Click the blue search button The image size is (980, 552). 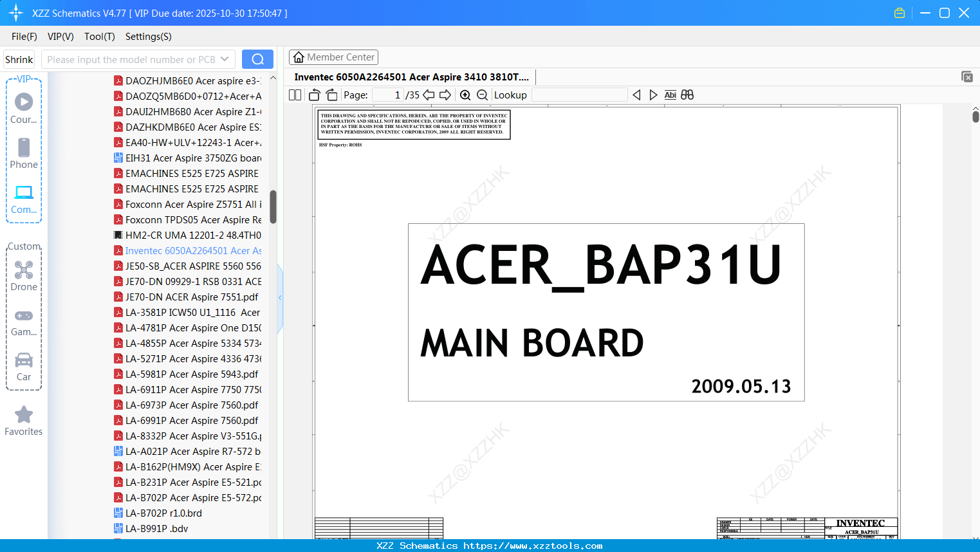pos(257,59)
